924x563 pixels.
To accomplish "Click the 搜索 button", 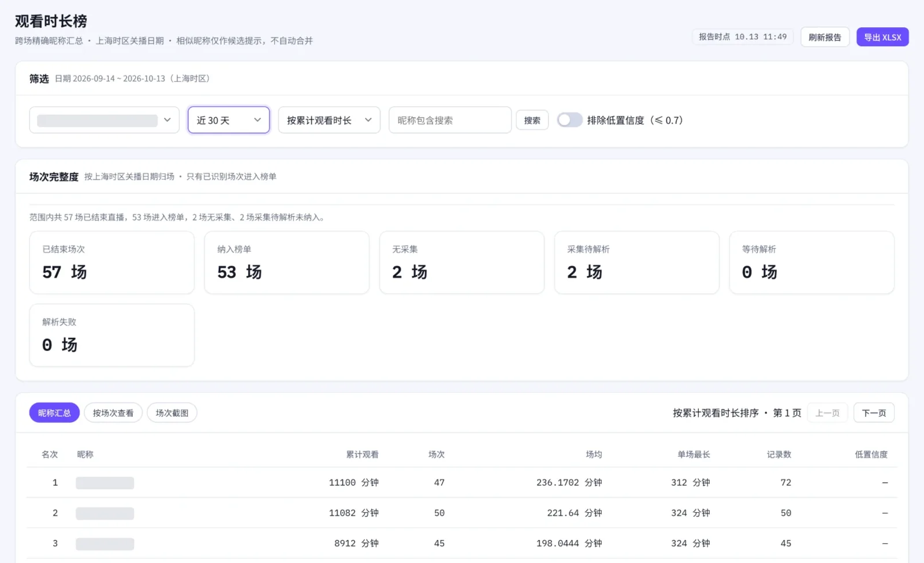I will pos(532,120).
